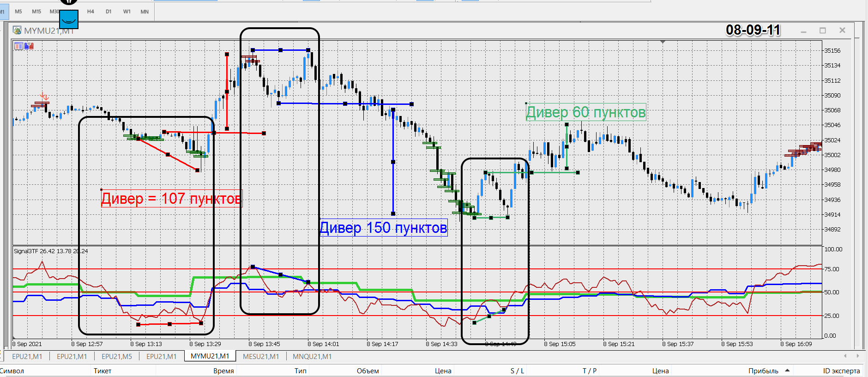Choose the MN monthly timeframe
Image resolution: width=868 pixels, height=377 pixels.
click(x=145, y=12)
